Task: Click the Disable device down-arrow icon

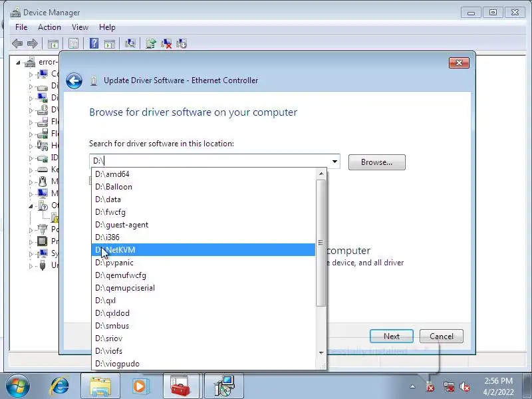Action: [x=182, y=43]
